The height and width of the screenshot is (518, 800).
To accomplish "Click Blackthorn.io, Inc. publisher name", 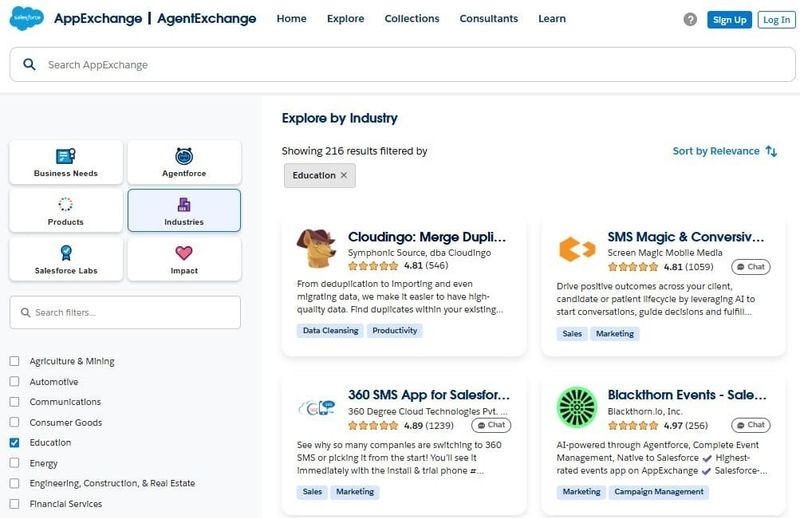I will click(x=645, y=411).
